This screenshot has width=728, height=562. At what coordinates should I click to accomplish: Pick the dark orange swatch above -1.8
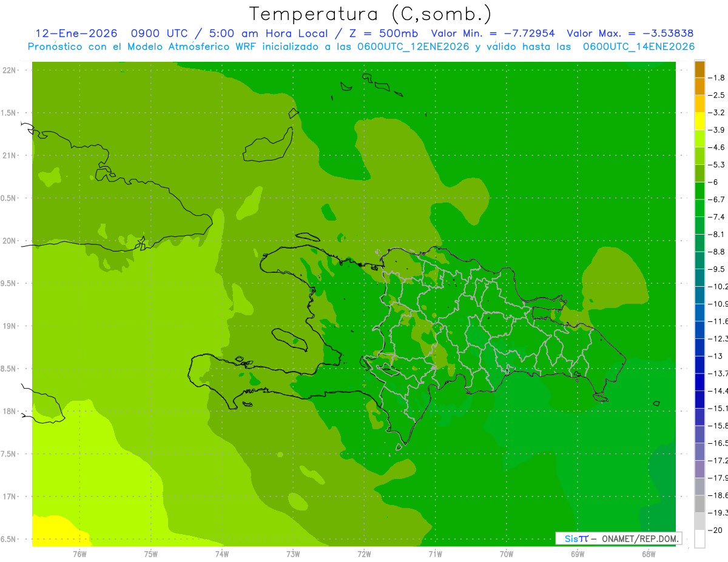699,69
